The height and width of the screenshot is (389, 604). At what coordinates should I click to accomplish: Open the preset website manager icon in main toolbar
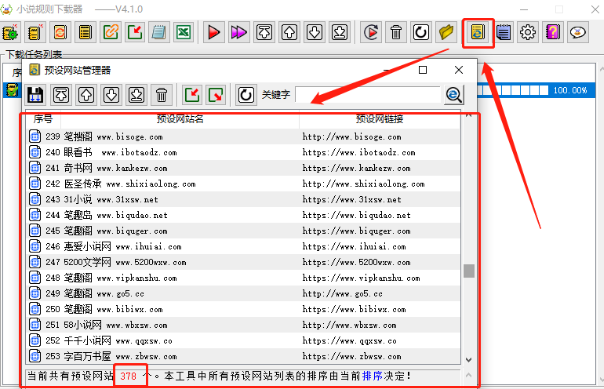478,32
